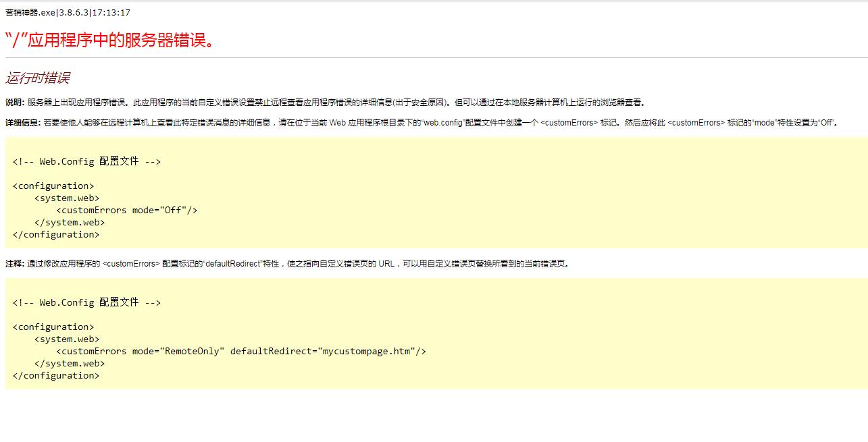Click the 营销神器.exe version header text
This screenshot has width=868, height=442.
68,13
